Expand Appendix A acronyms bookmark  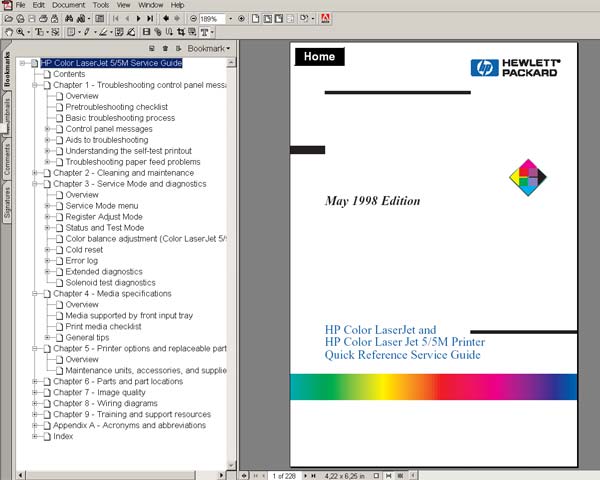tap(35, 425)
